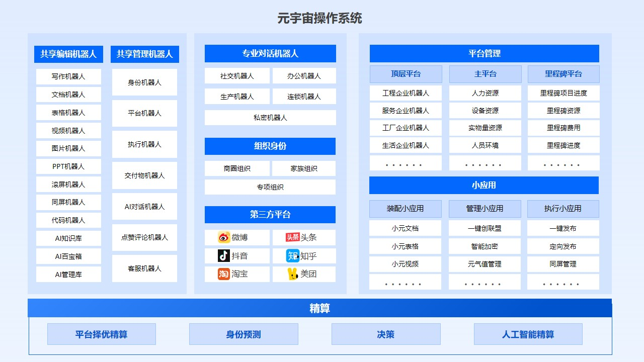The image size is (644, 362).
Task: Click the PPT机器人 item
Action: (68, 166)
